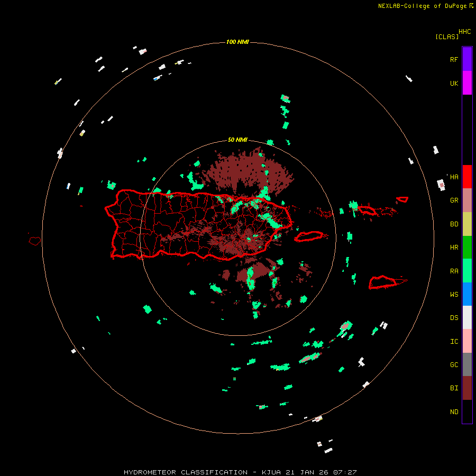The height and width of the screenshot is (476, 476).
Task: Click the BD legend label
Action: coord(454,224)
